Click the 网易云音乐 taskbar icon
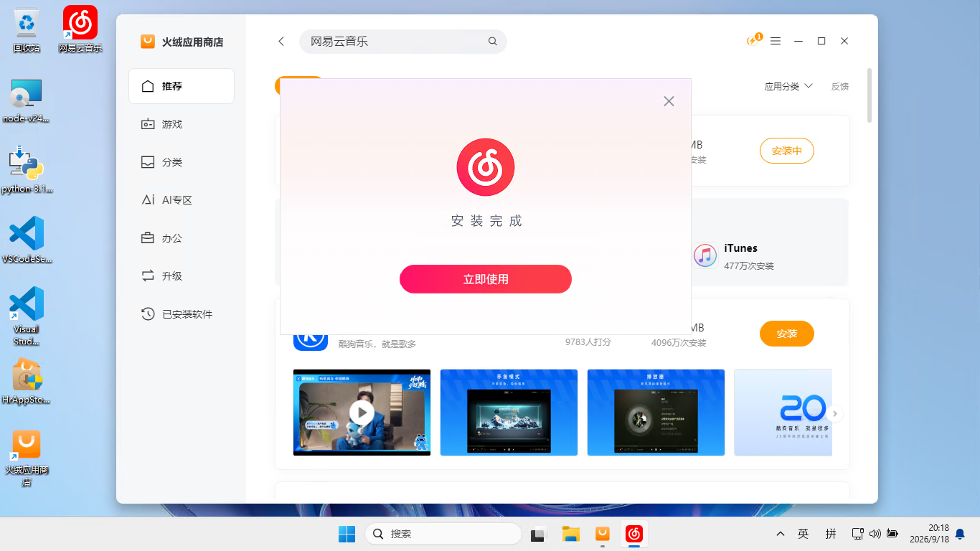The width and height of the screenshot is (980, 551). coord(634,534)
